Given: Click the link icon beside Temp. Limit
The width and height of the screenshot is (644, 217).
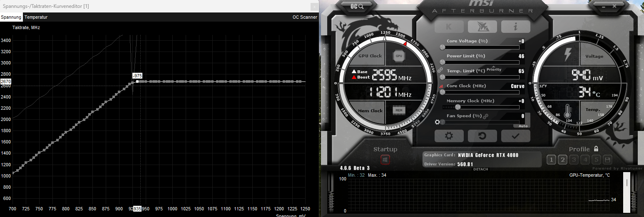Looking at the screenshot, I should [x=440, y=71].
